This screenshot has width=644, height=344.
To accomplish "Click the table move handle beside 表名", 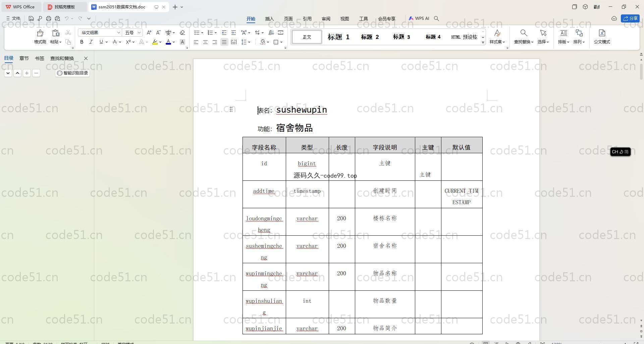I will point(231,109).
